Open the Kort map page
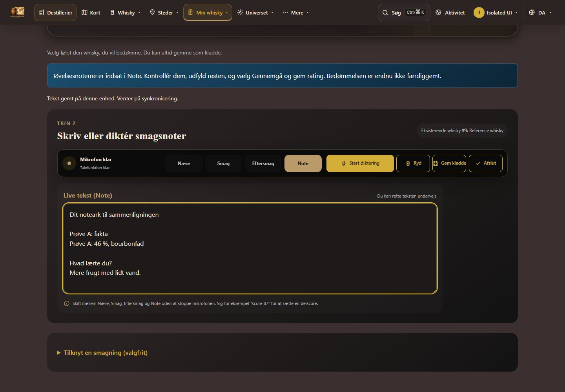 pos(91,13)
